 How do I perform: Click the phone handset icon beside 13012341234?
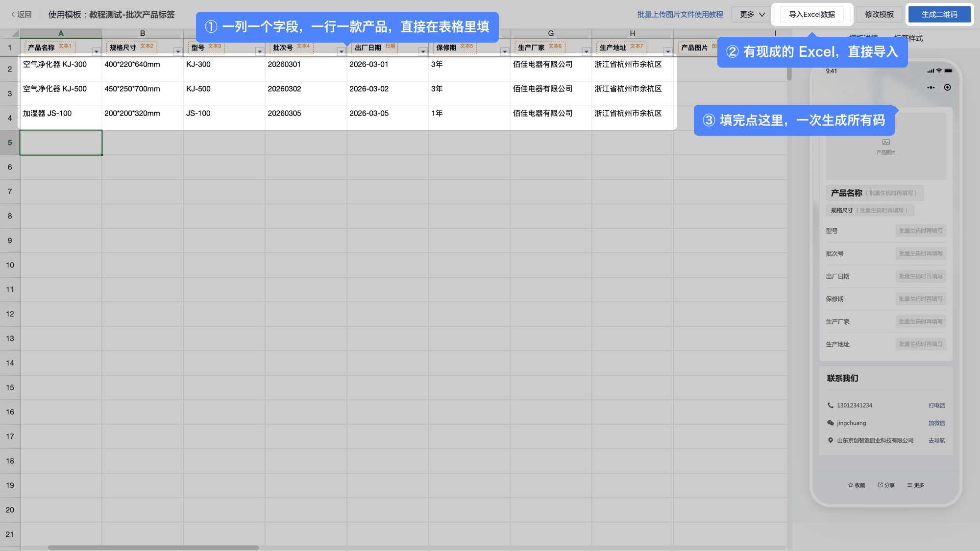click(830, 405)
